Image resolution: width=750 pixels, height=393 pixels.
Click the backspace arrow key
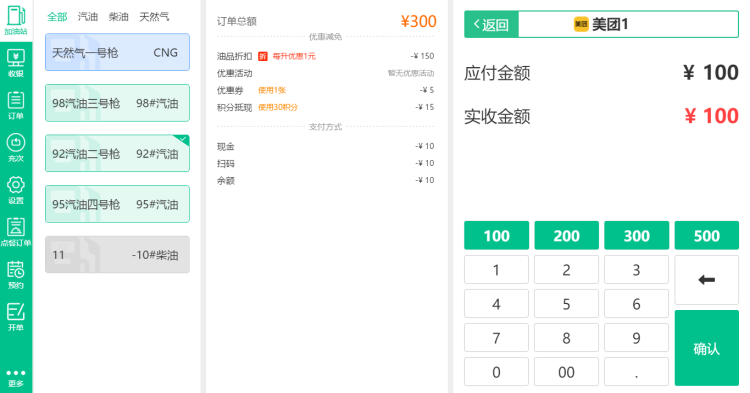pos(706,280)
